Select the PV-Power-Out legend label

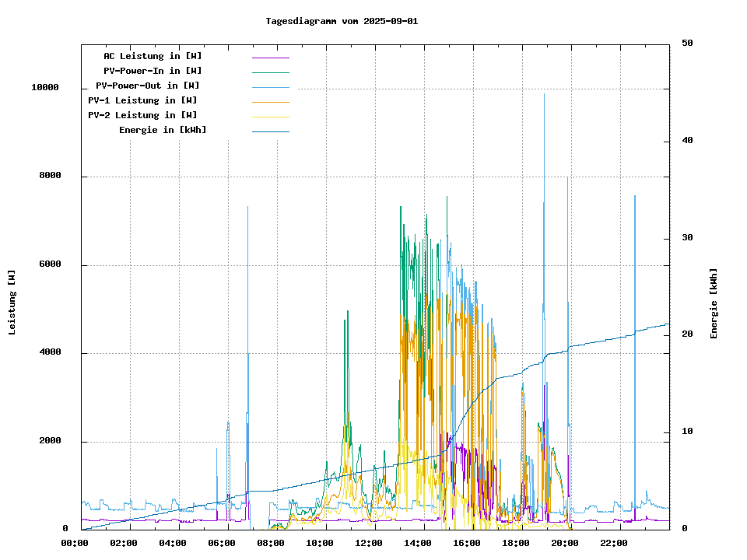[x=147, y=86]
